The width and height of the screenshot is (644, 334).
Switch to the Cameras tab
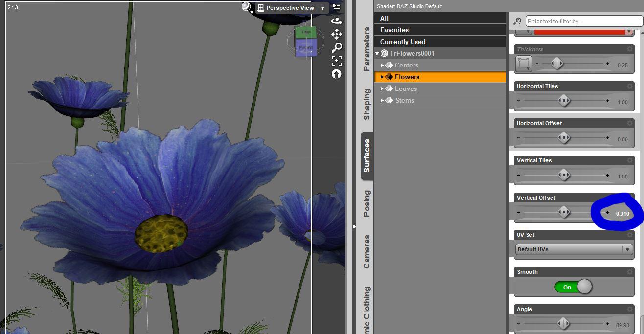[367, 251]
